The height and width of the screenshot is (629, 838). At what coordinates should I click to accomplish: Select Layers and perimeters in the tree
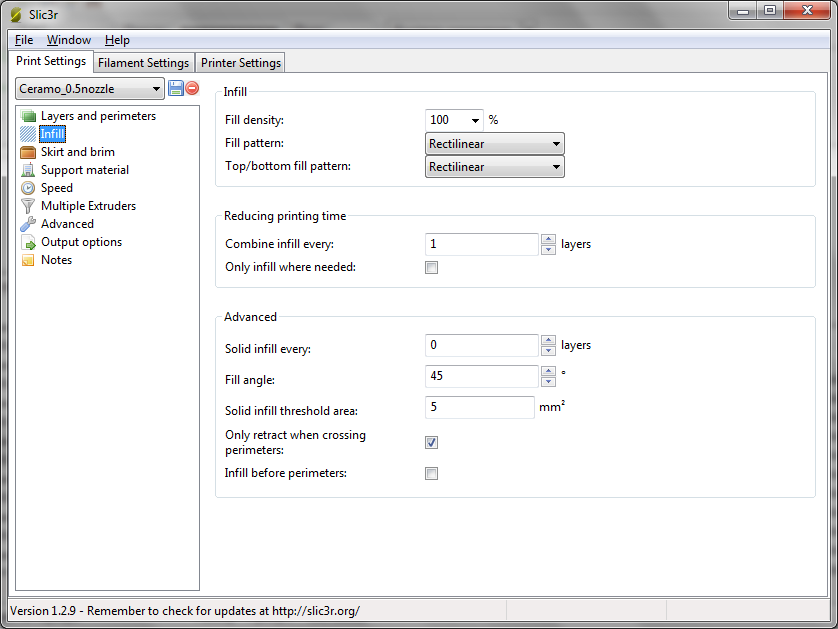pyautogui.click(x=98, y=116)
